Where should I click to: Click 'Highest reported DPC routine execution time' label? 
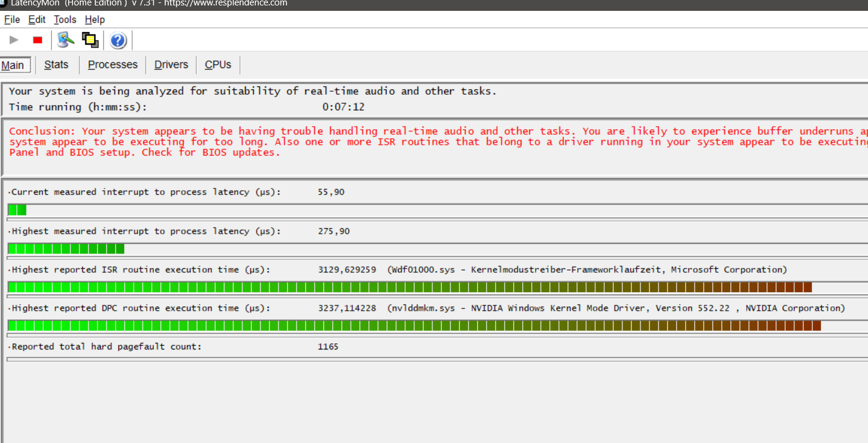pos(141,308)
